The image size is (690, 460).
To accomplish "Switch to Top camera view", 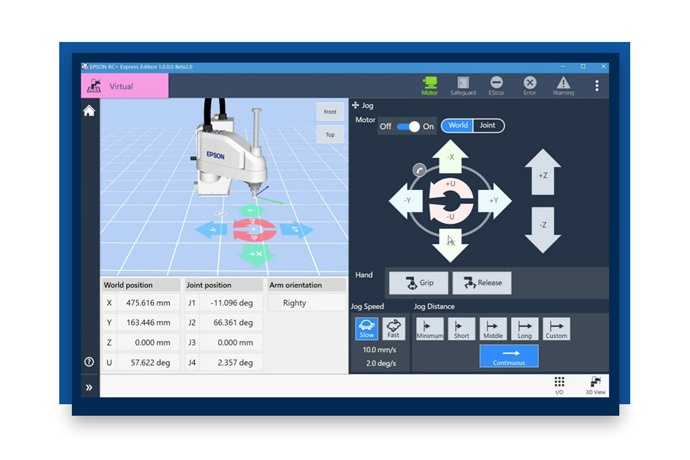I will click(329, 134).
